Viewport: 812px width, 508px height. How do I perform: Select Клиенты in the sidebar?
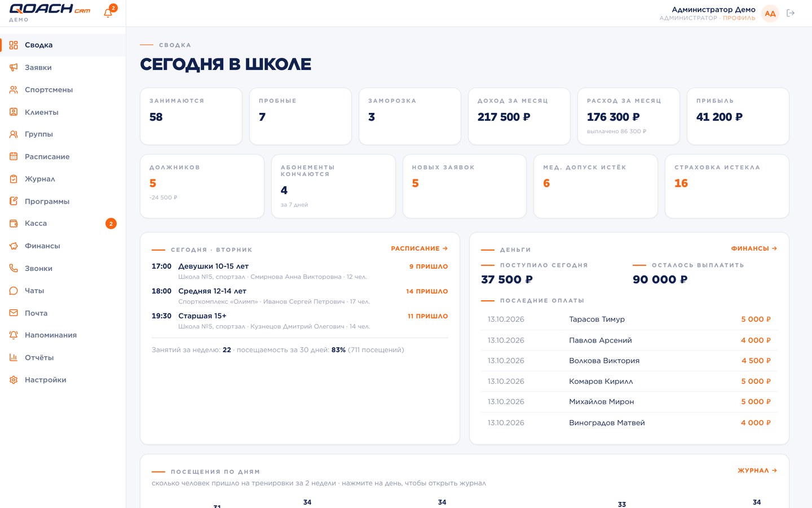click(x=63, y=112)
